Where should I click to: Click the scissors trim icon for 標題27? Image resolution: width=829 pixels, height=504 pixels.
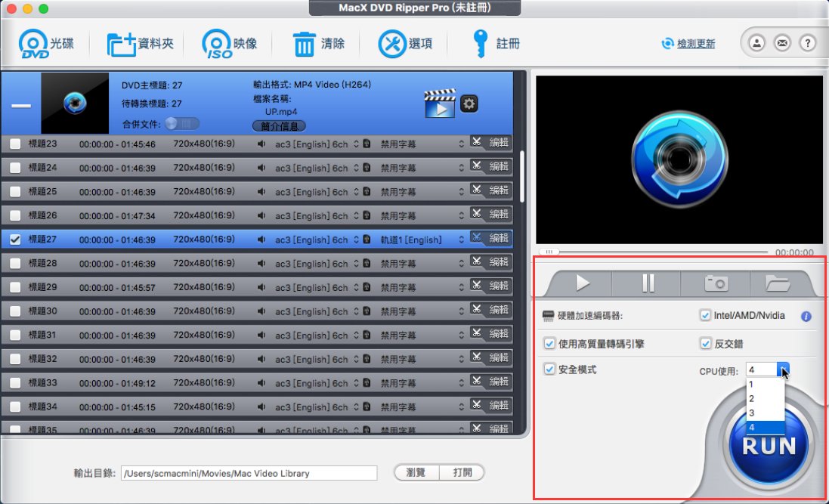pyautogui.click(x=476, y=239)
